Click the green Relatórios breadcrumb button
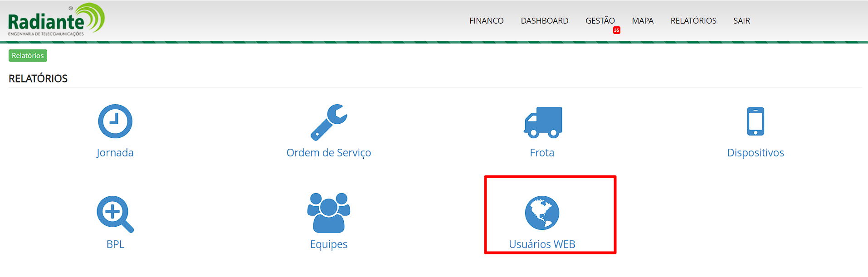 [28, 56]
